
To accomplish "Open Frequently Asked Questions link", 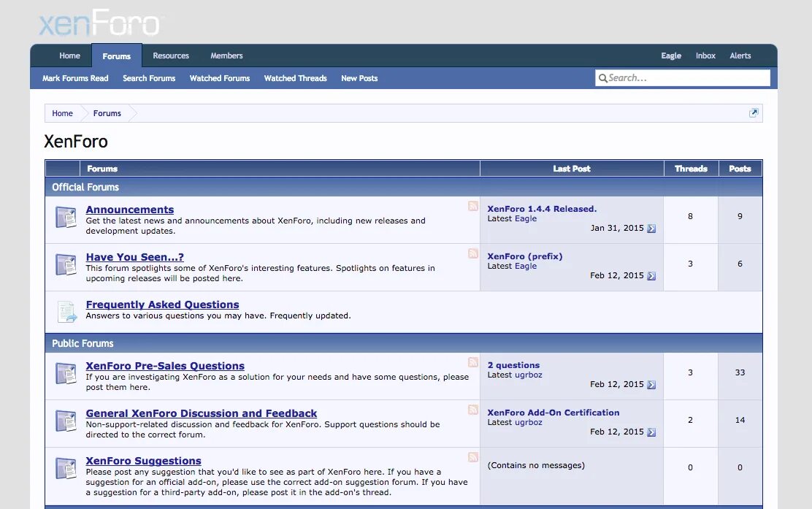I will point(162,305).
